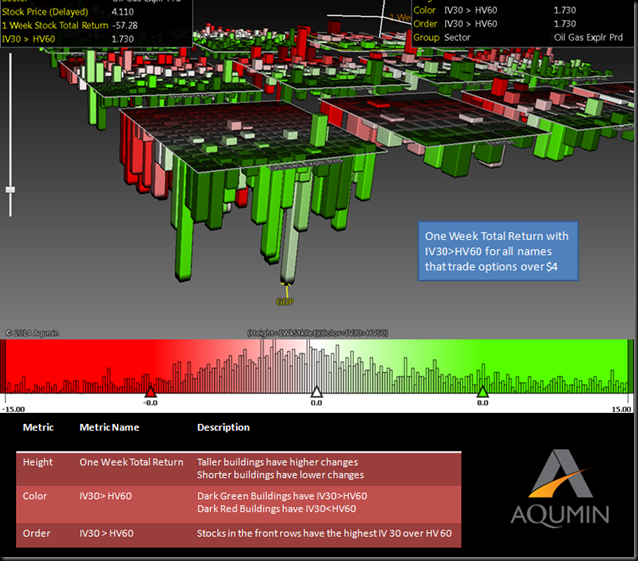This screenshot has height=561, width=638.
Task: Click 'Taller buildings have higher changes' text
Action: coord(277,462)
